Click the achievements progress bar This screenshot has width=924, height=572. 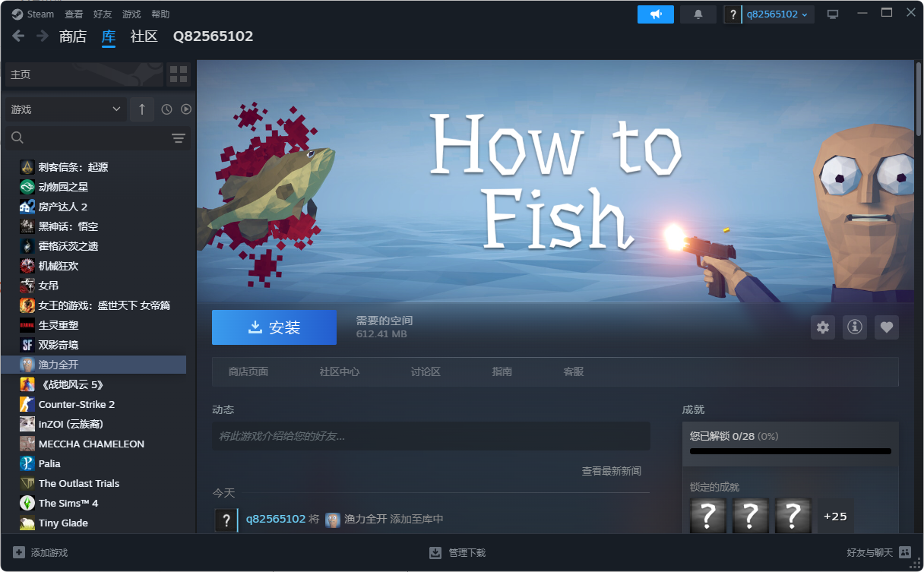point(790,451)
